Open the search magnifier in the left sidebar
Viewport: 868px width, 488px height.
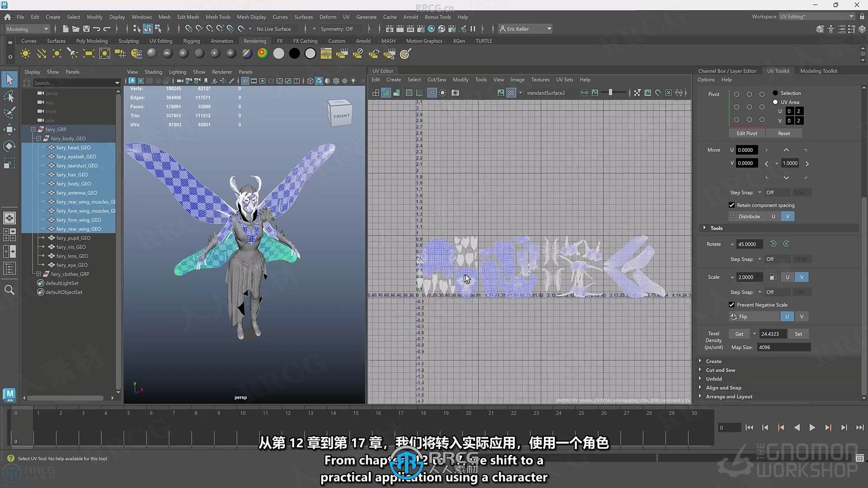[x=9, y=290]
